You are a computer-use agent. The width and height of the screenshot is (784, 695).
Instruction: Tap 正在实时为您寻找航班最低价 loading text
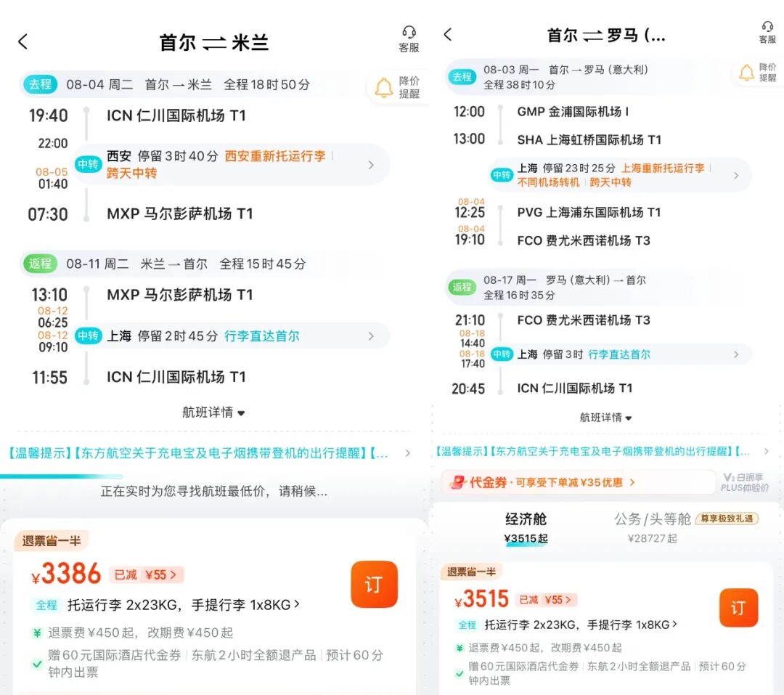[x=214, y=492]
